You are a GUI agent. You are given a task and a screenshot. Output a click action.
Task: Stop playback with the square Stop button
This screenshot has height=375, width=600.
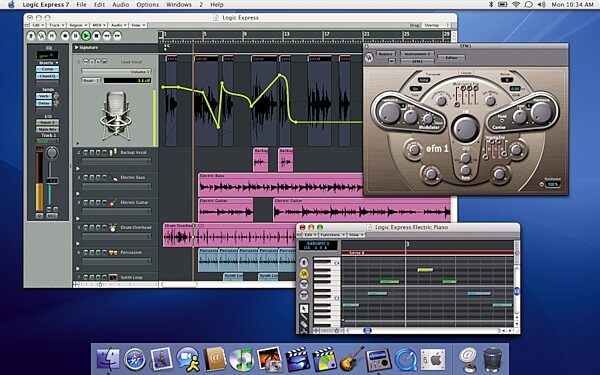click(x=96, y=36)
